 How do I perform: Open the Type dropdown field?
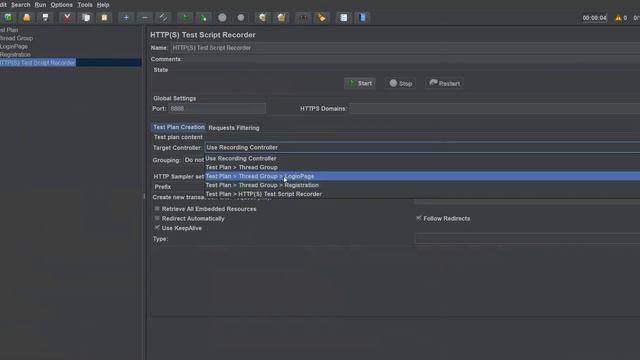coord(527,238)
